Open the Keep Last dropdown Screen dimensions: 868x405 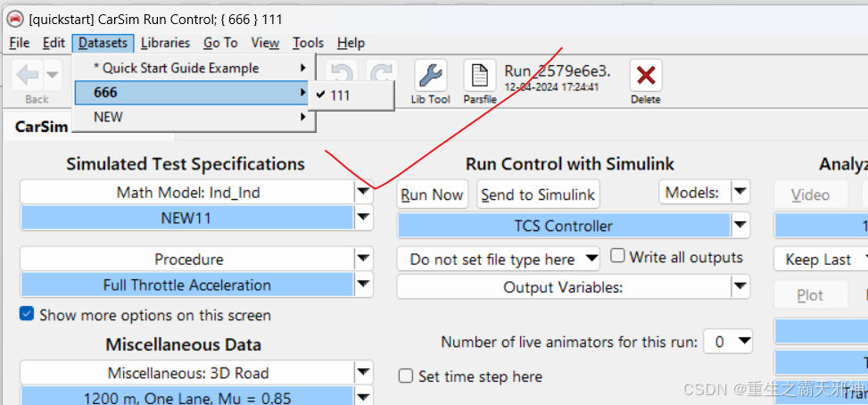point(821,259)
